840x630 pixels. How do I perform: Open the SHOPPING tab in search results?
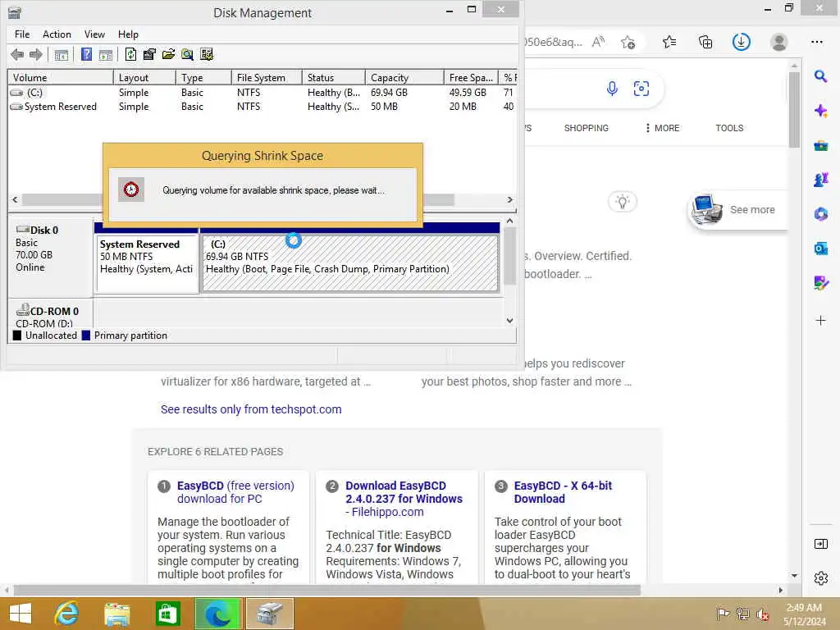tap(586, 128)
